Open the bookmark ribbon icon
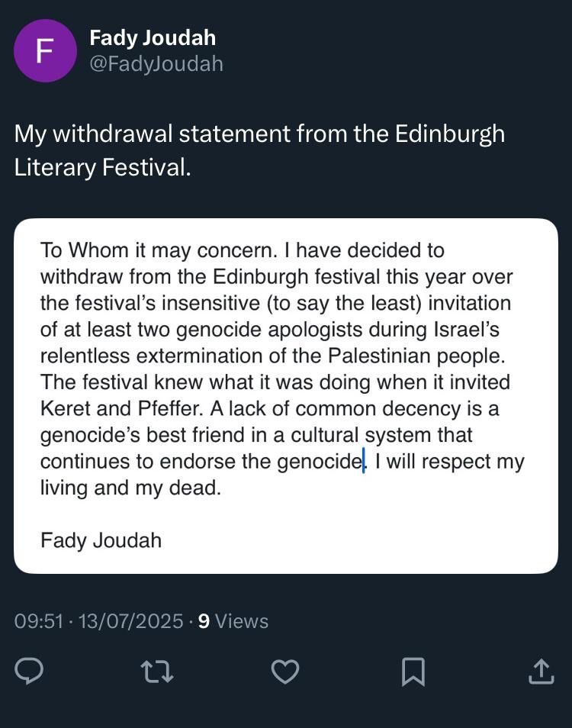 [x=412, y=672]
